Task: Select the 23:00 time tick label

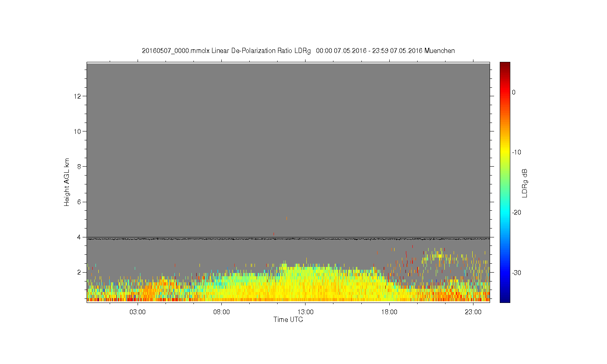Action: (x=473, y=312)
